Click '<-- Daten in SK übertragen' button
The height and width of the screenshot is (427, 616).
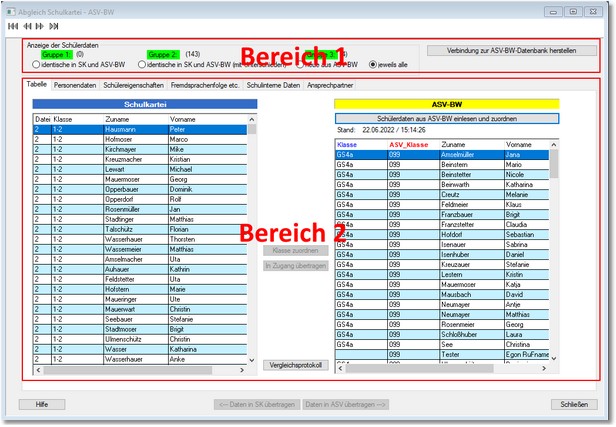pyautogui.click(x=257, y=405)
